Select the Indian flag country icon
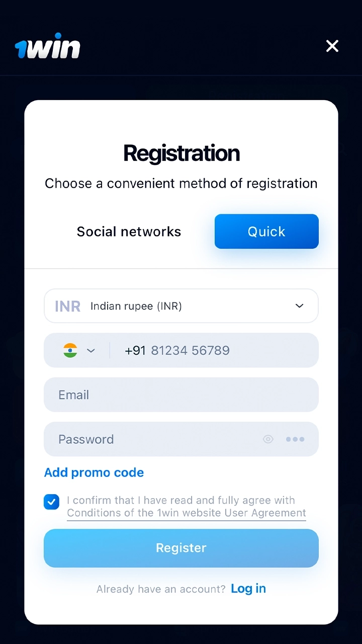The width and height of the screenshot is (362, 644). pos(70,350)
